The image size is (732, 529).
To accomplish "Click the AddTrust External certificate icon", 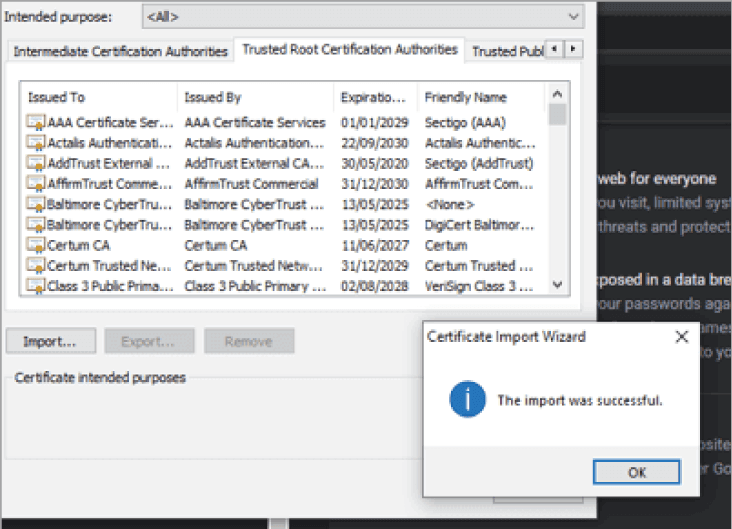I will (35, 163).
